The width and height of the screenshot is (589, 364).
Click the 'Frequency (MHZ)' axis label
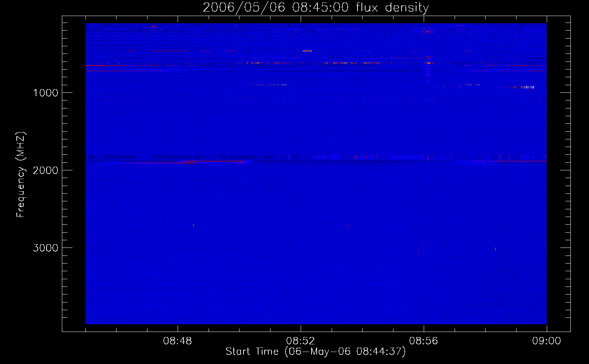point(21,174)
